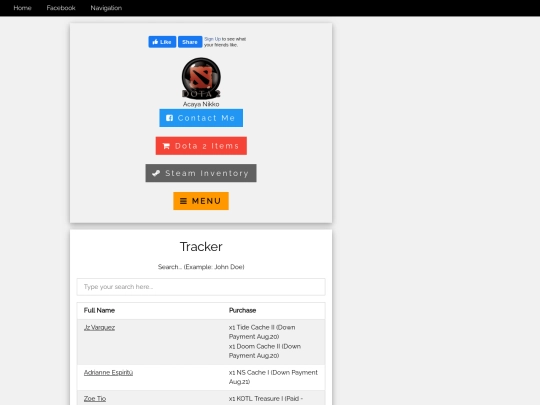Open the Steam Inventory button

[x=201, y=173]
